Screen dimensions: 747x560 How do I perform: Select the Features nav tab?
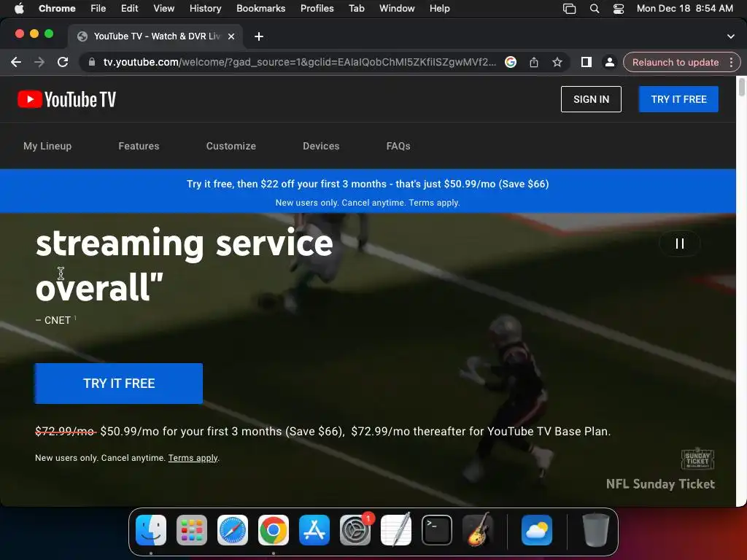pyautogui.click(x=139, y=146)
